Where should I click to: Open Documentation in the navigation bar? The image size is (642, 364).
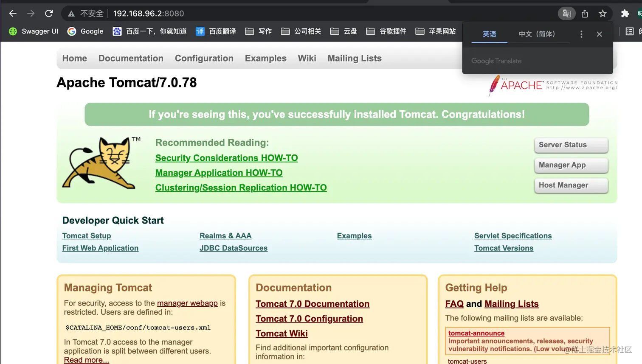(131, 59)
